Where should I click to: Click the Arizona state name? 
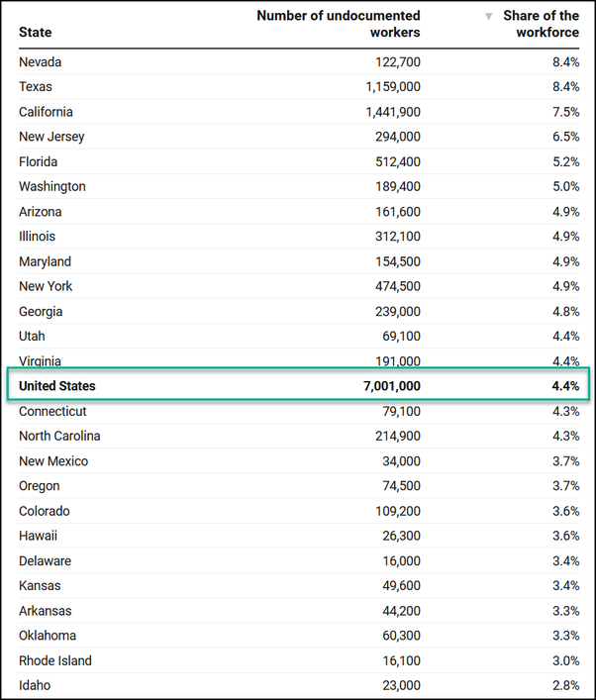(40, 212)
